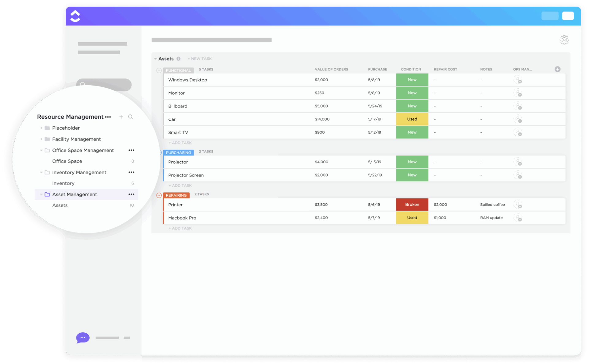The width and height of the screenshot is (589, 364).
Task: Open the ellipsis next to Resource Management title
Action: click(109, 117)
